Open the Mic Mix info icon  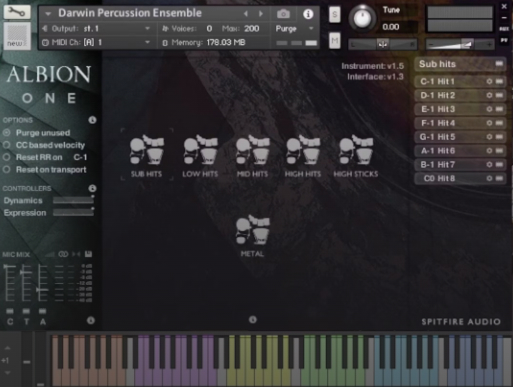pyautogui.click(x=91, y=320)
